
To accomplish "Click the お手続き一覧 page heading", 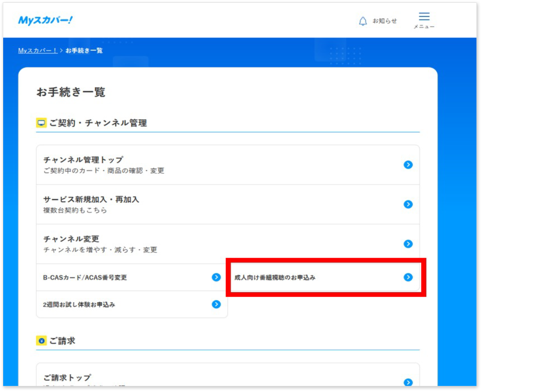I will (x=71, y=92).
